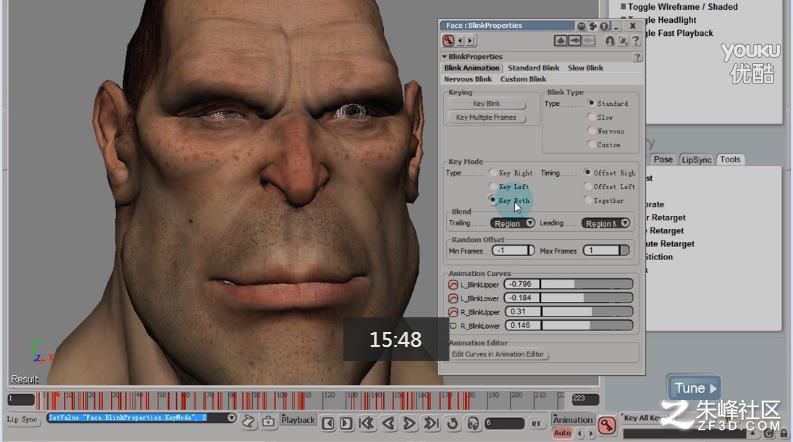Click the large red key icon near Animation

tap(606, 425)
